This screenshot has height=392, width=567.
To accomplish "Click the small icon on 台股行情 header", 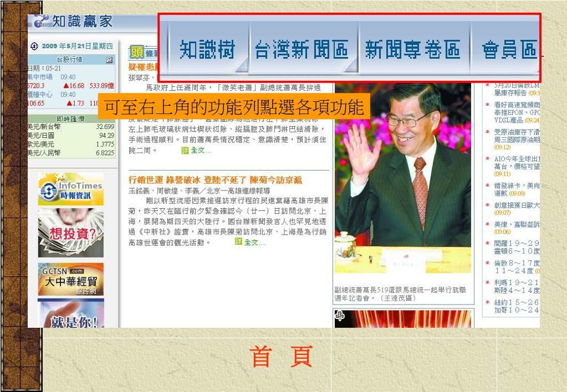I will point(109,60).
